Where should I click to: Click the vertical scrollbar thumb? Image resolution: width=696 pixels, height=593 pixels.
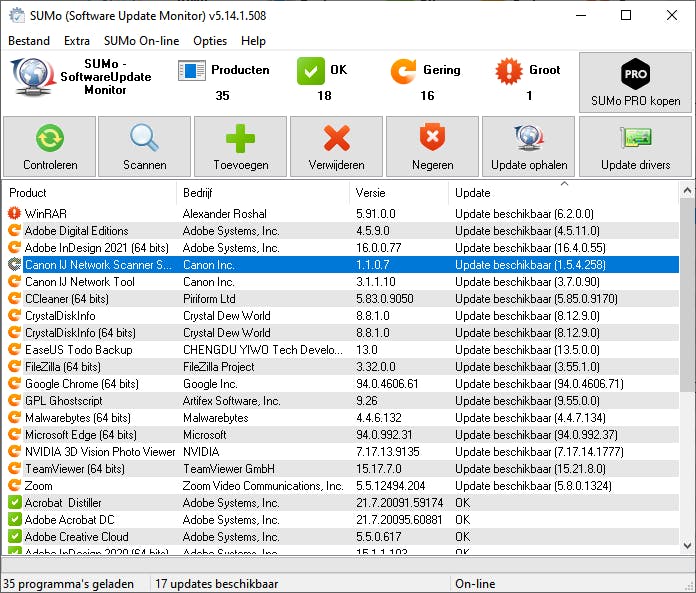point(687,295)
